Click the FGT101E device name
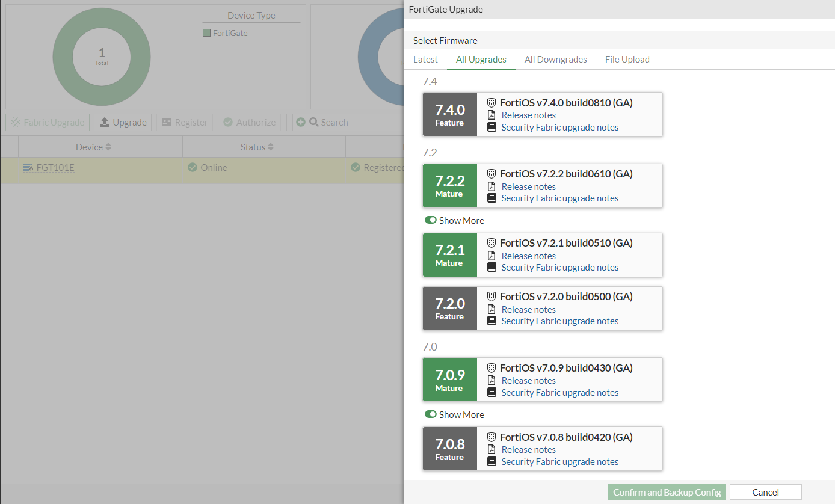 coord(55,167)
